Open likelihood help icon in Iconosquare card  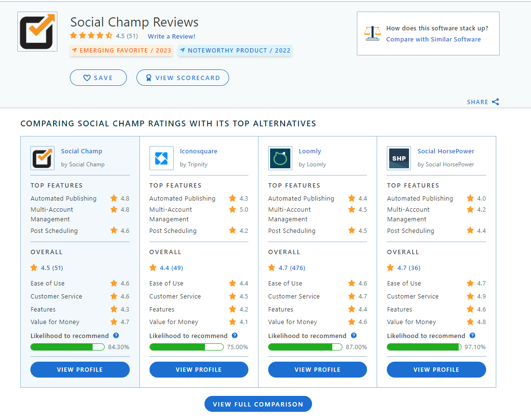tap(235, 336)
